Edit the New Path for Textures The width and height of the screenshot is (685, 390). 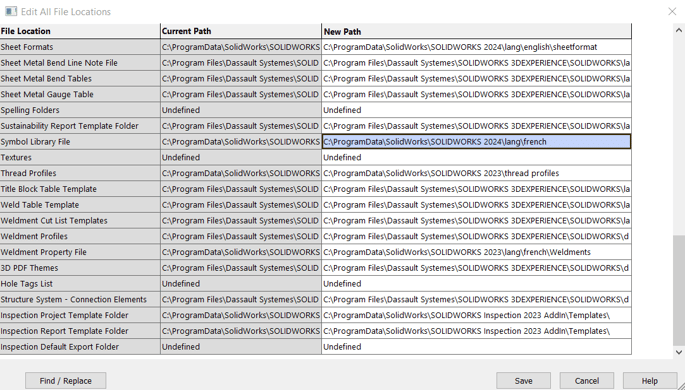point(477,157)
